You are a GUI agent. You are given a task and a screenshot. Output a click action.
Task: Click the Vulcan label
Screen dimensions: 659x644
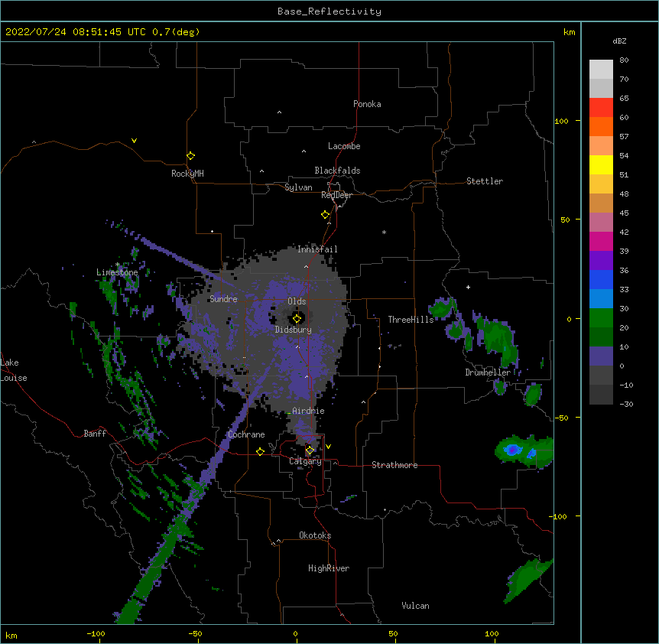[415, 606]
